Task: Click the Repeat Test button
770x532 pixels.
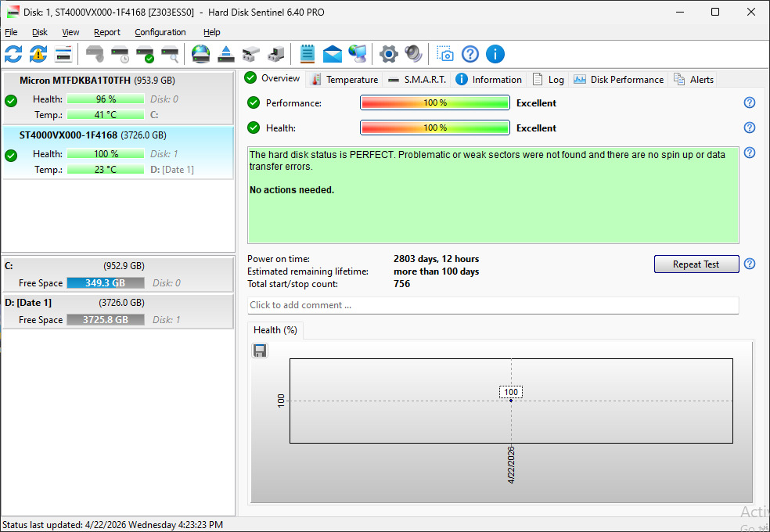Action: coord(696,264)
